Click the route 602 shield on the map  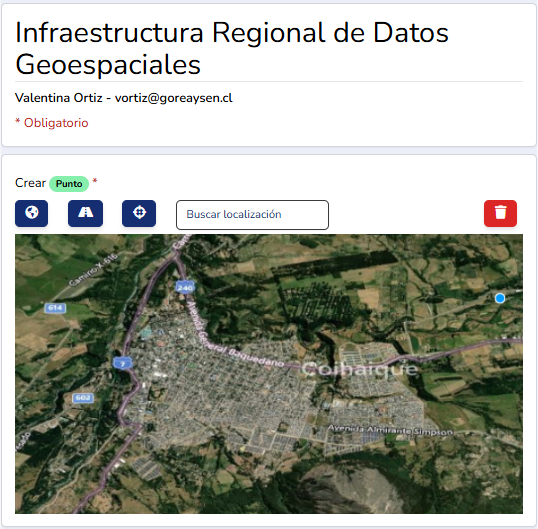point(83,398)
